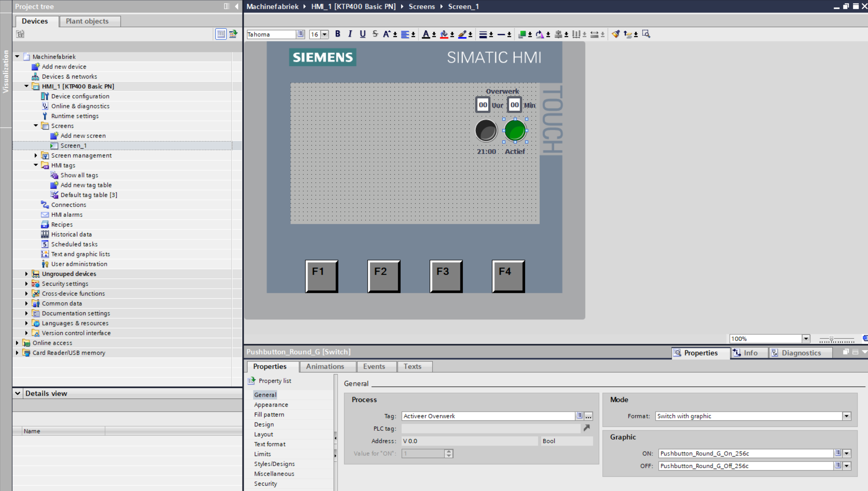This screenshot has width=868, height=491.
Task: Open the font size dropdown
Action: 325,34
